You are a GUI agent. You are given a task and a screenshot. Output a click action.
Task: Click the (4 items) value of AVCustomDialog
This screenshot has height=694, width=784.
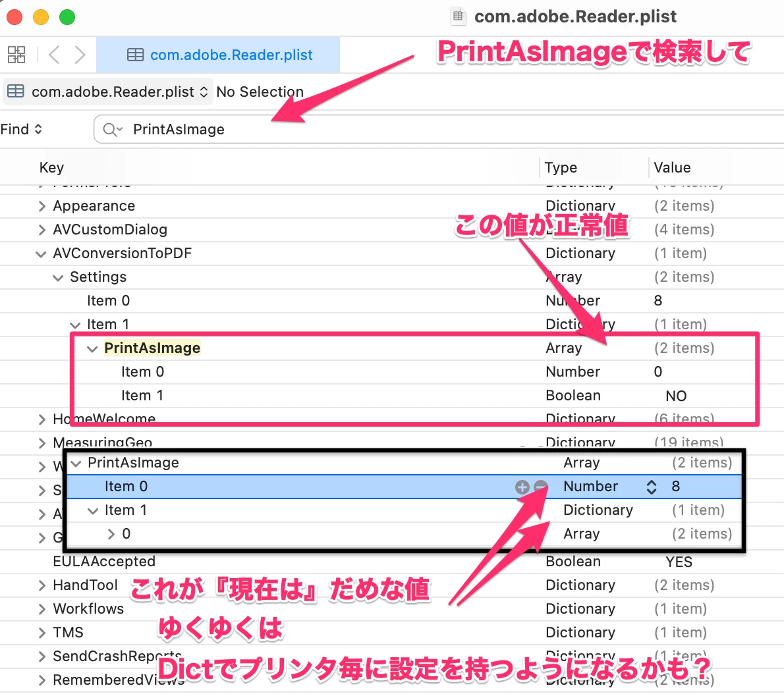(684, 229)
